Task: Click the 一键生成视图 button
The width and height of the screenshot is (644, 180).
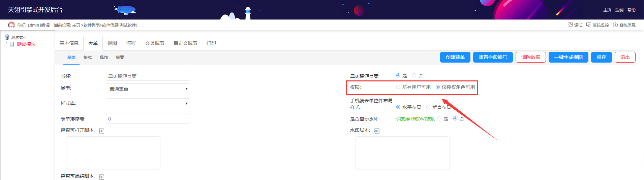Action: tap(568, 57)
